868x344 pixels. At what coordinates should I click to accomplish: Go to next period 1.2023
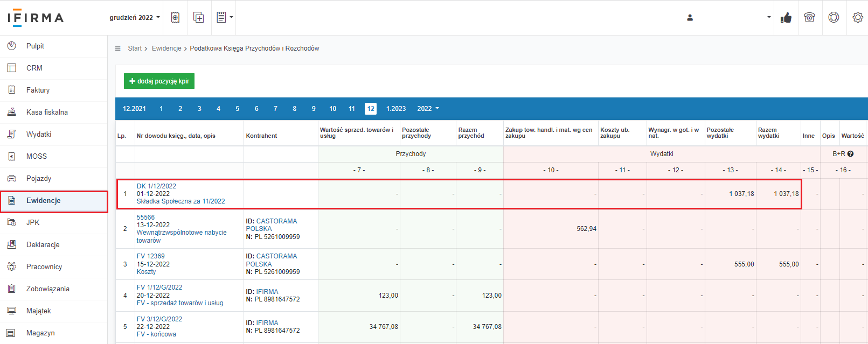tap(396, 109)
